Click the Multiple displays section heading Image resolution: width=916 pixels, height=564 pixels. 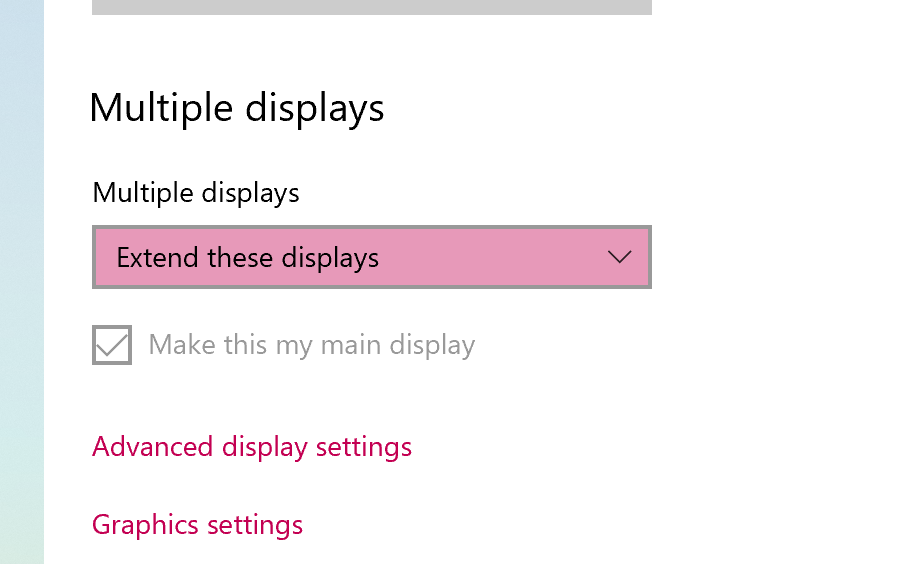pos(237,109)
